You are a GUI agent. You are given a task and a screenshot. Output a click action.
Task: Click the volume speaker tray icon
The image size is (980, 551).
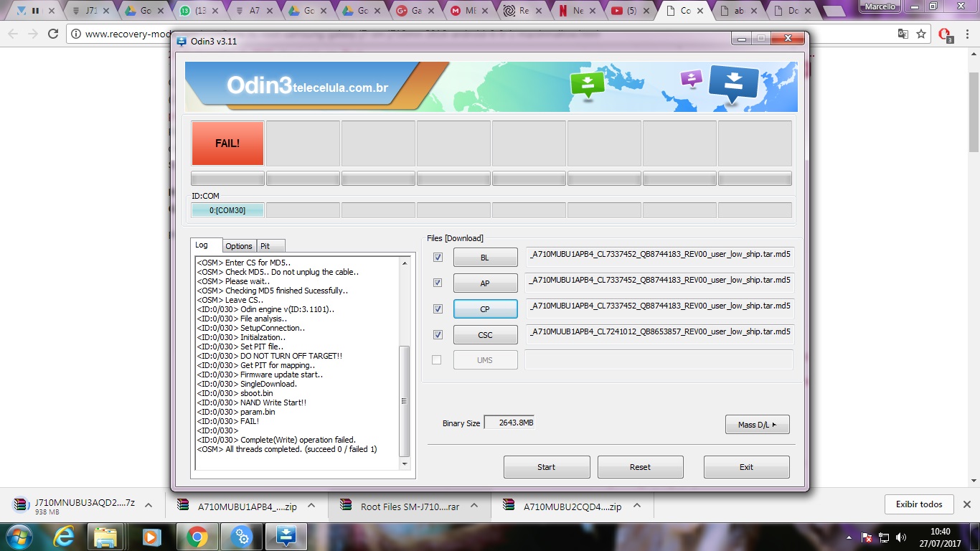pyautogui.click(x=901, y=537)
